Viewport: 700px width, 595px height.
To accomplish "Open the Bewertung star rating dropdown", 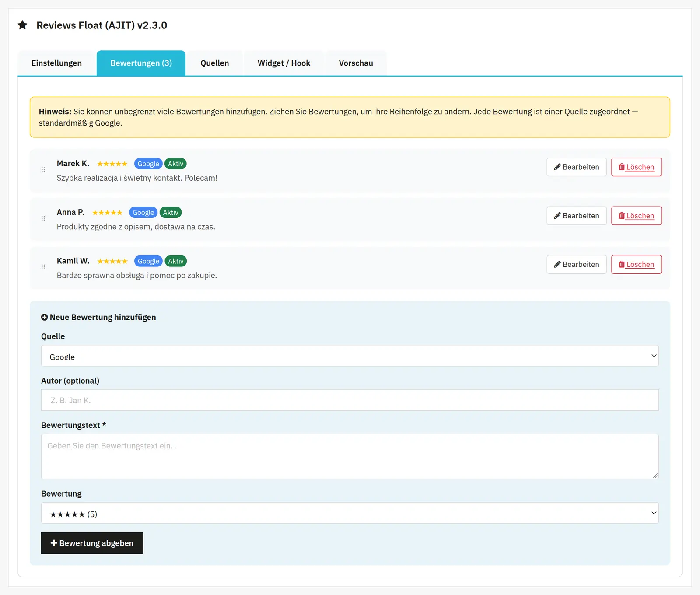I will coord(350,513).
